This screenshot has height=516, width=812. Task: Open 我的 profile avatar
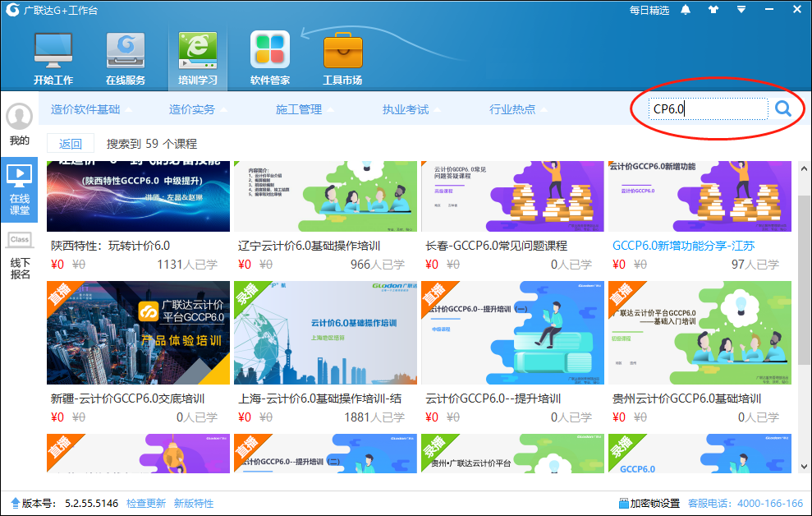tap(19, 116)
